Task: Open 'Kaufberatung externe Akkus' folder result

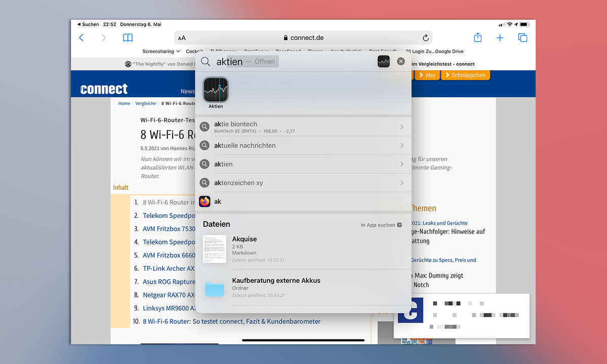Action: click(x=303, y=288)
